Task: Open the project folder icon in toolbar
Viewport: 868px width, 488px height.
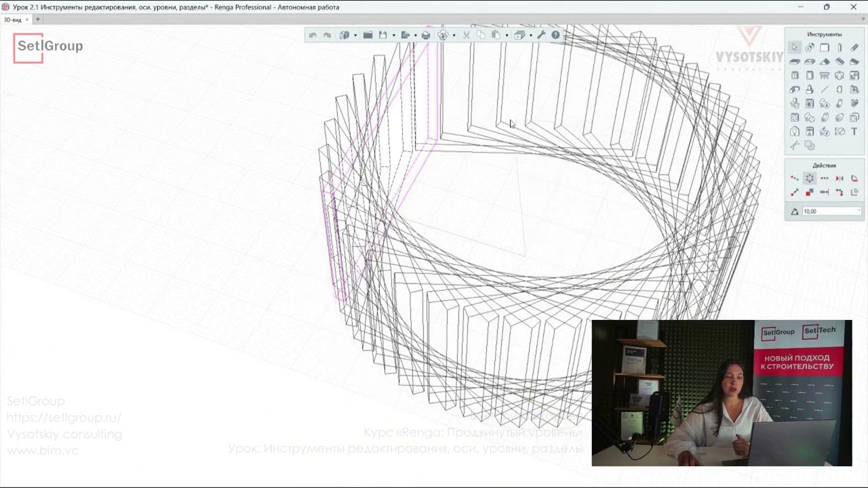Action: coord(368,35)
